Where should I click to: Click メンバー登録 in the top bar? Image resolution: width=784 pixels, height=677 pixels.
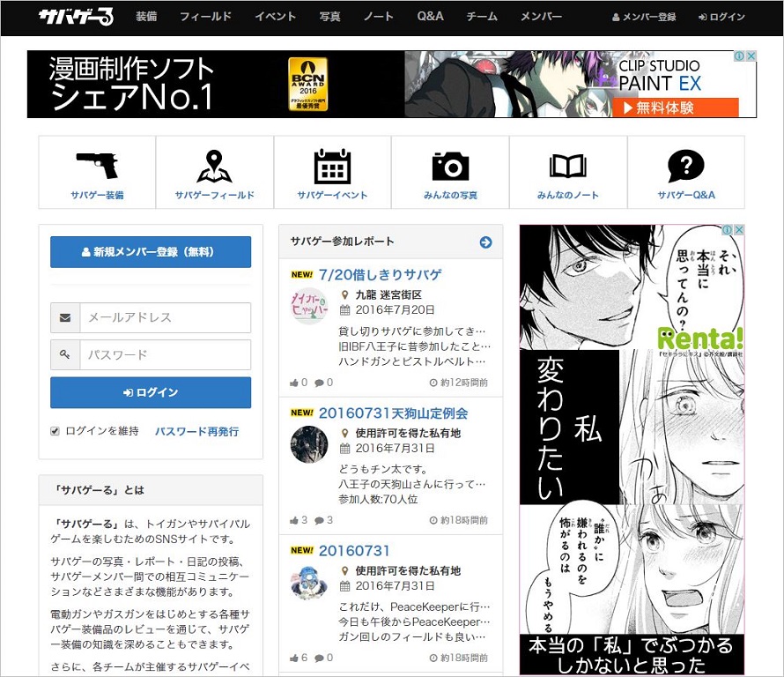click(x=644, y=17)
